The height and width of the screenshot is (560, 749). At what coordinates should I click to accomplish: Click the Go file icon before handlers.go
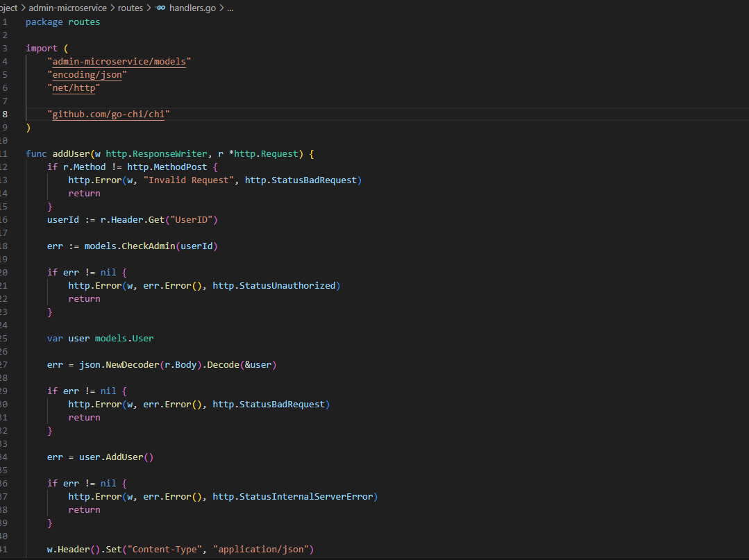(161, 8)
